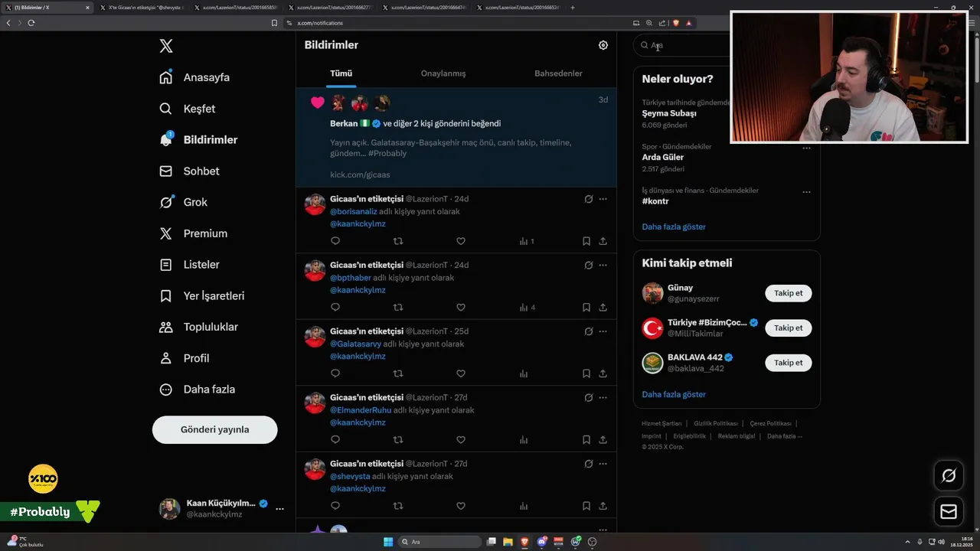This screenshot has height=551, width=980.
Task: Open Grok from the sidebar
Action: click(183, 202)
